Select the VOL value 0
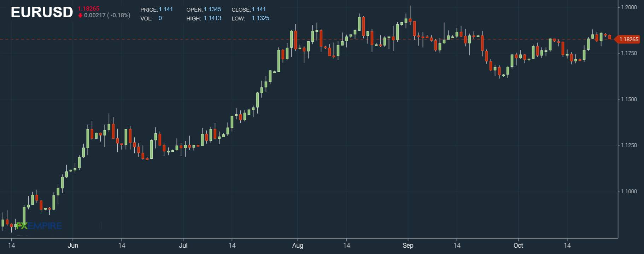 160,18
